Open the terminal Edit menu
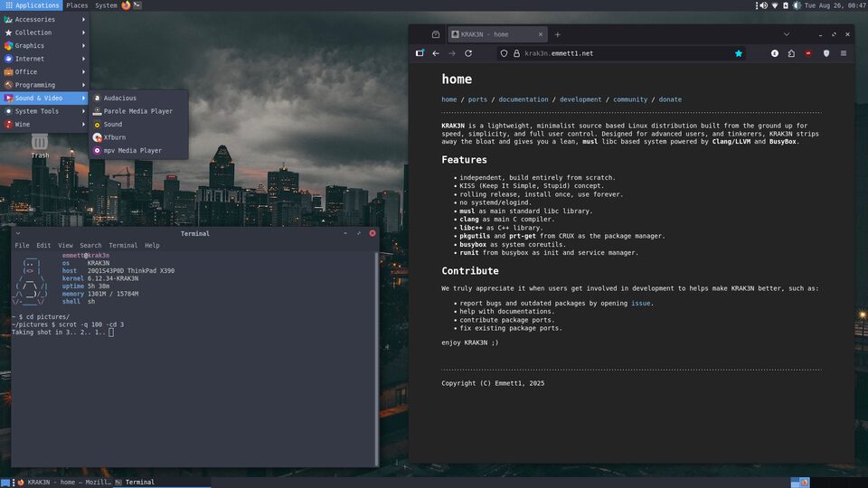Viewport: 868px width, 488px height. tap(43, 245)
